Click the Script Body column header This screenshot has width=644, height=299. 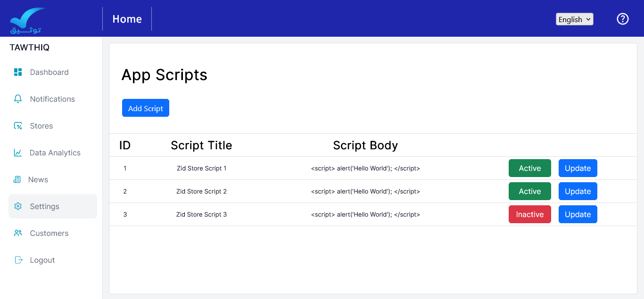[365, 145]
